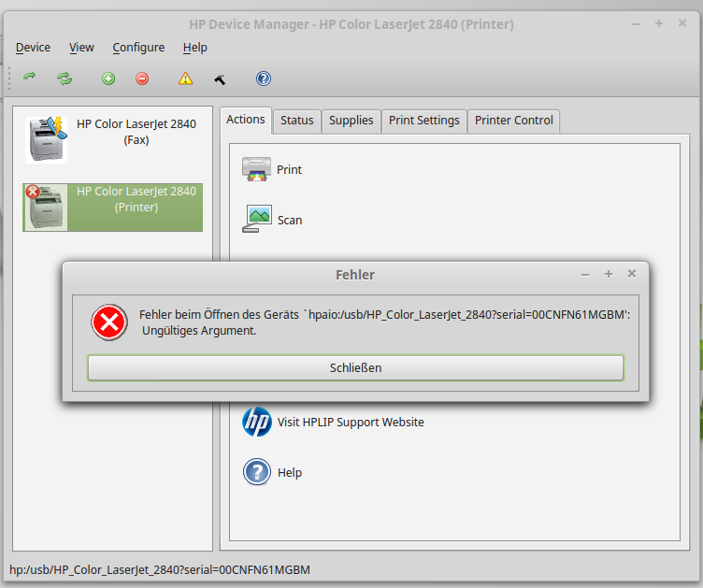Minimize the Fehler dialog
Viewport: 703px width, 588px height.
point(585,274)
